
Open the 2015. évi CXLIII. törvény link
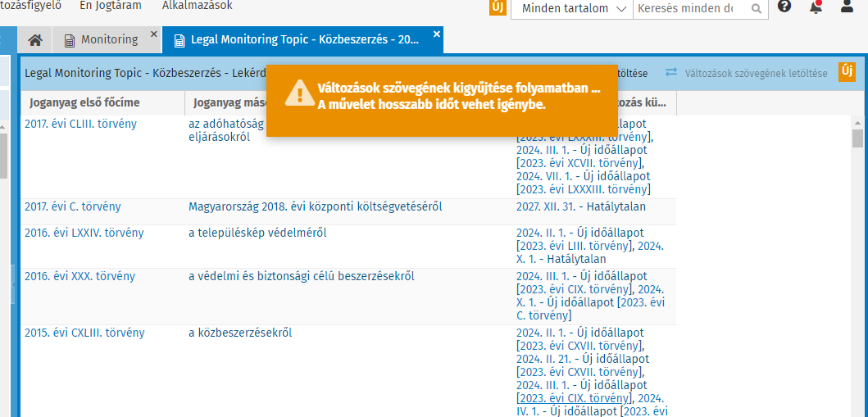click(x=84, y=333)
